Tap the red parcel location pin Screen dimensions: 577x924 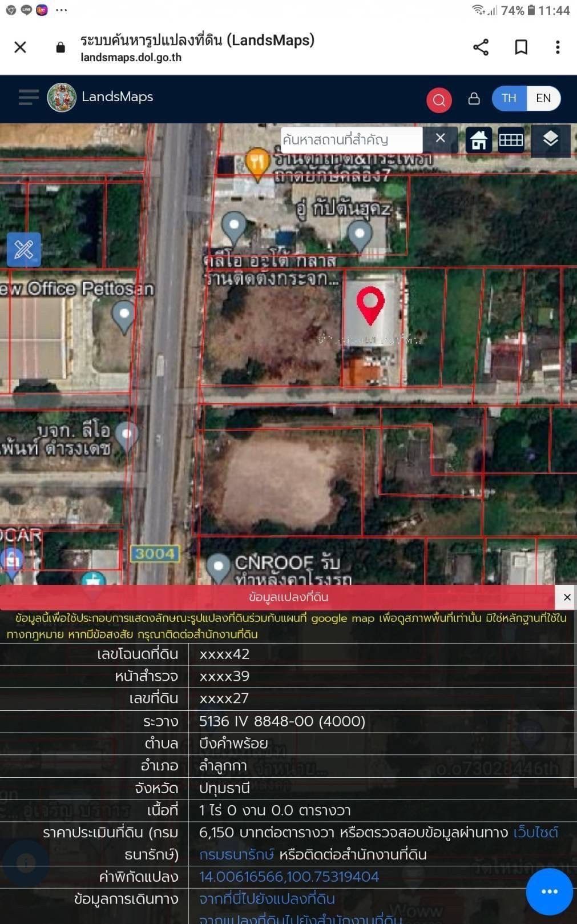(370, 306)
